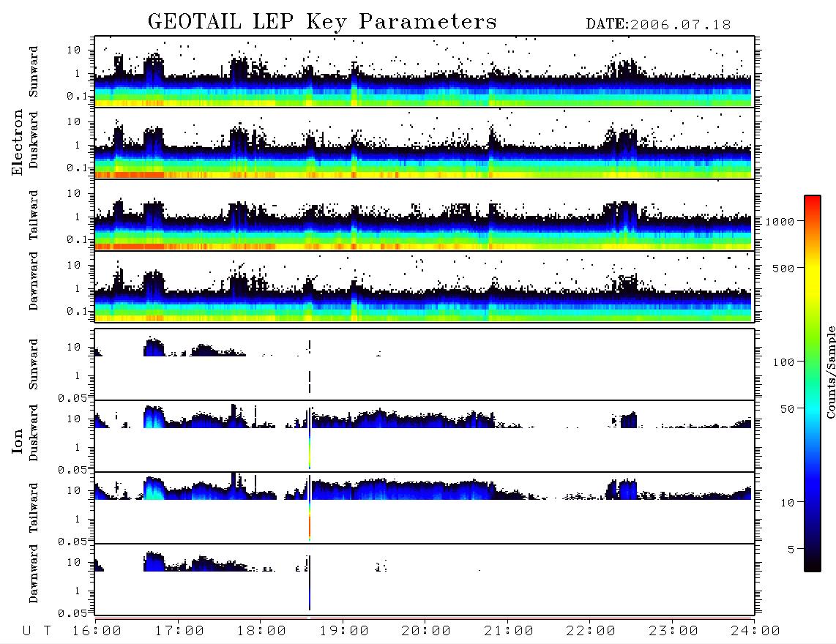Click the "10" tick of Electron Duskward axis
The image size is (836, 644).
[74, 121]
